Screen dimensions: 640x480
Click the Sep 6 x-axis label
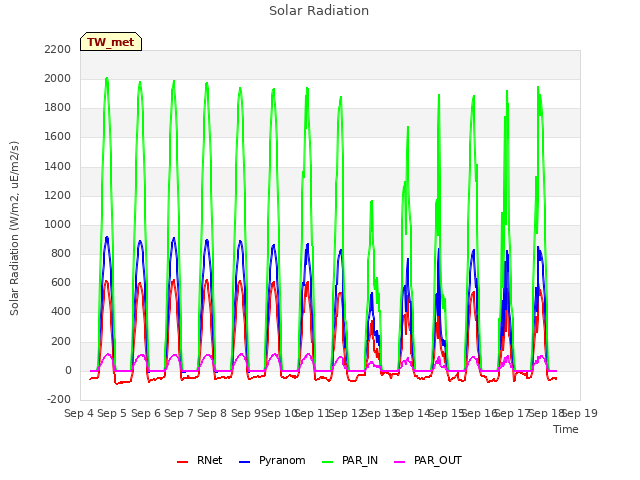[145, 413]
